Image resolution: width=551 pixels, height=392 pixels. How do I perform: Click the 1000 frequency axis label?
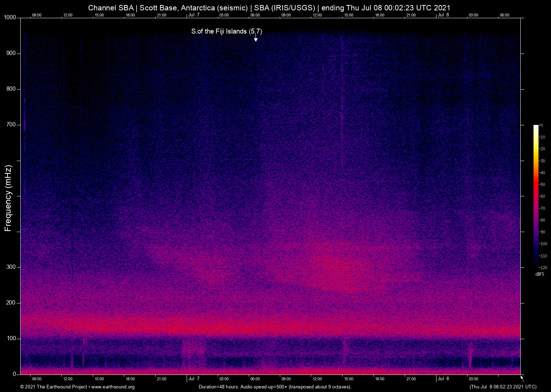point(10,17)
